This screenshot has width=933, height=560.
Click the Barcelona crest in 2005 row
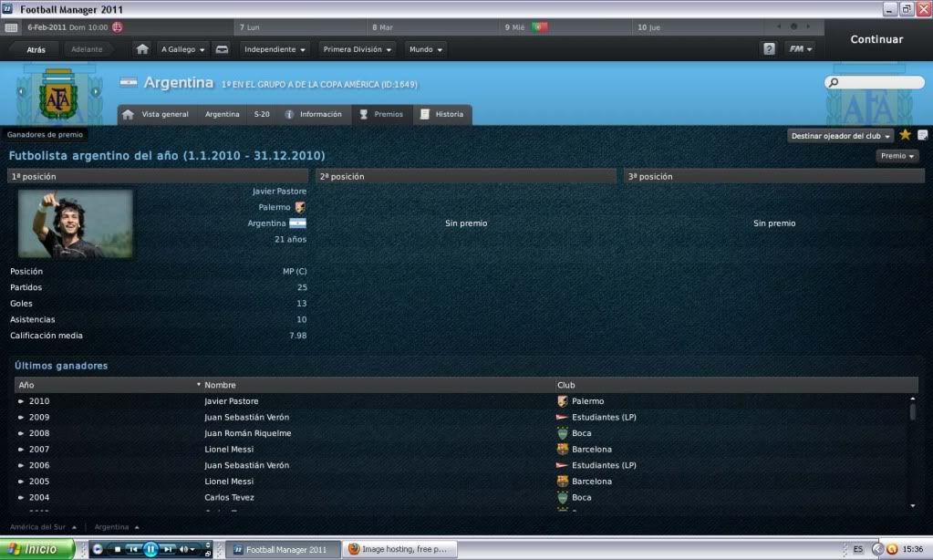(x=563, y=482)
